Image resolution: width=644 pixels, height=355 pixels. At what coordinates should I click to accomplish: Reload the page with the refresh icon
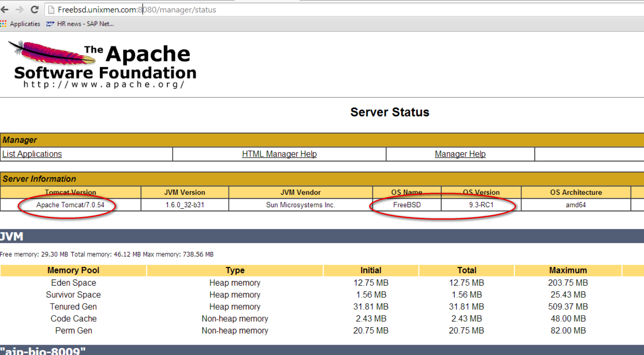(34, 10)
